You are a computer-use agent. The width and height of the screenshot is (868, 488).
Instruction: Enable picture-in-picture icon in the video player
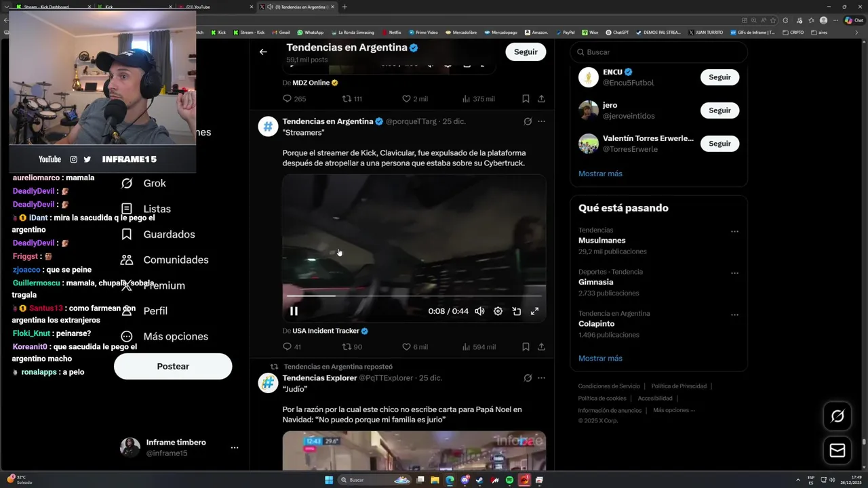pos(516,311)
